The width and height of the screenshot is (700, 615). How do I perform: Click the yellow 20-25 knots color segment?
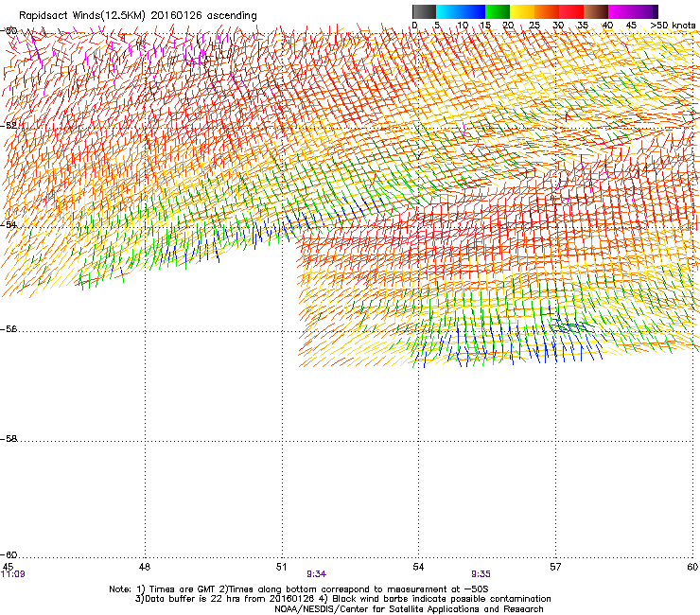pos(522,11)
